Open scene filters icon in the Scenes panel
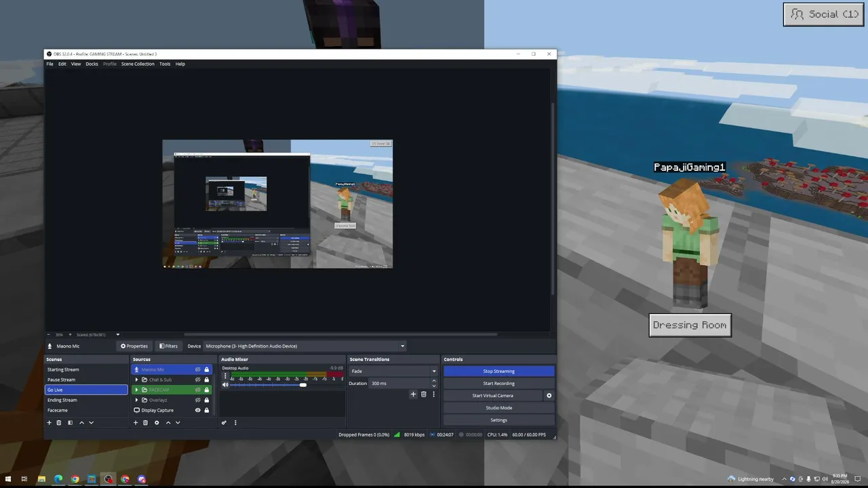 pos(70,423)
